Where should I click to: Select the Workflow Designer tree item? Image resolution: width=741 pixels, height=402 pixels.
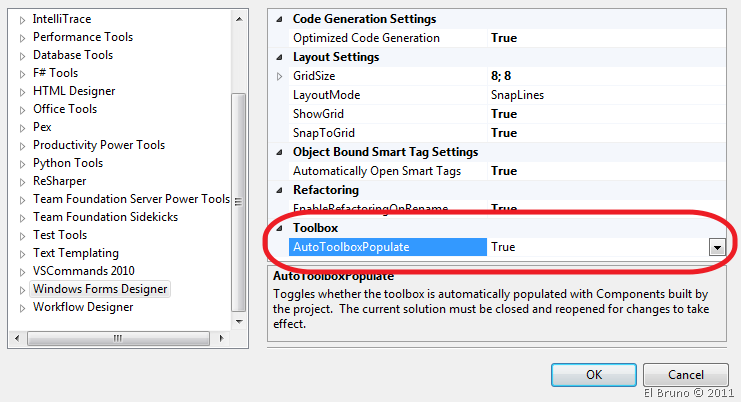pyautogui.click(x=83, y=307)
